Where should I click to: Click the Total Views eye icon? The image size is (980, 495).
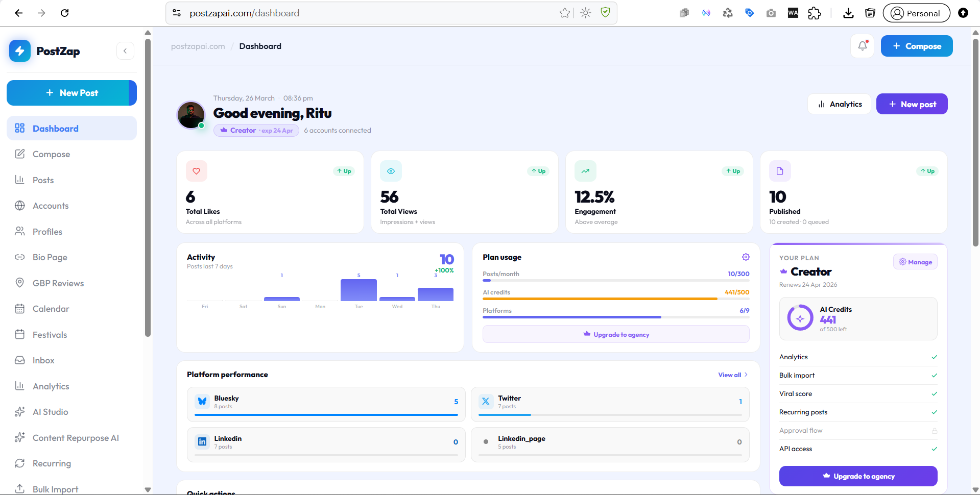tap(391, 171)
